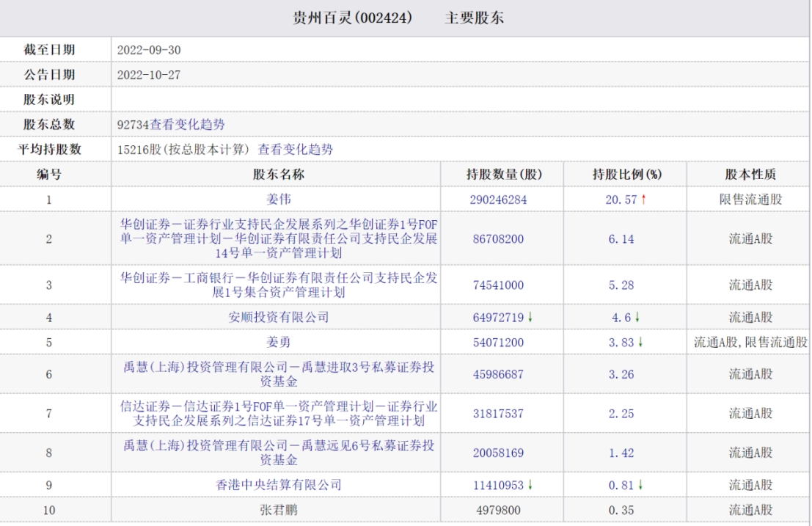Click the green down arrow beside 0.81
Image resolution: width=812 pixels, height=526 pixels.
click(x=640, y=485)
